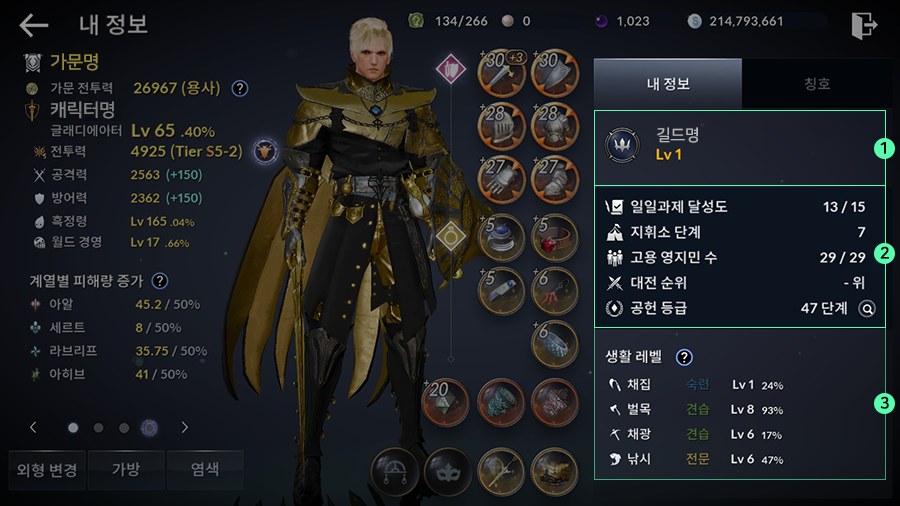Go back using the top-left arrow
The width and height of the screenshot is (900, 506).
point(33,25)
